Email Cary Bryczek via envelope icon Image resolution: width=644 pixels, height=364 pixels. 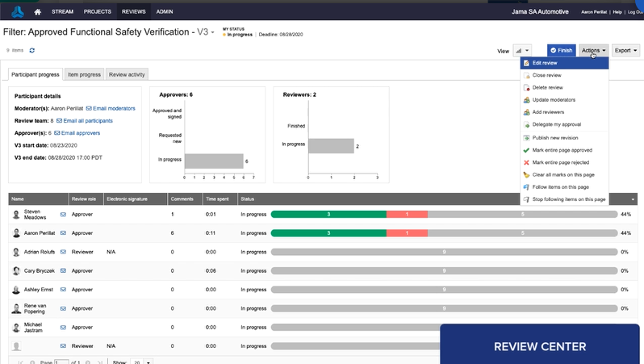point(63,270)
